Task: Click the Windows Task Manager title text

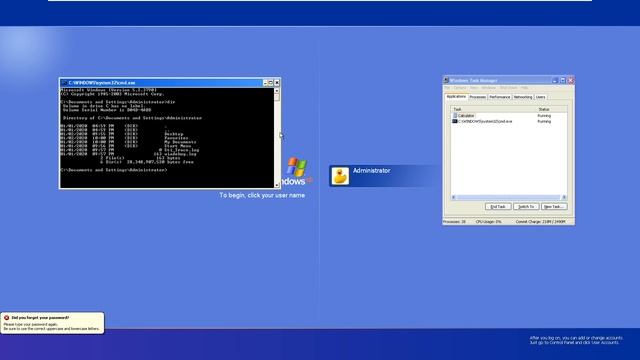Action: click(473, 80)
